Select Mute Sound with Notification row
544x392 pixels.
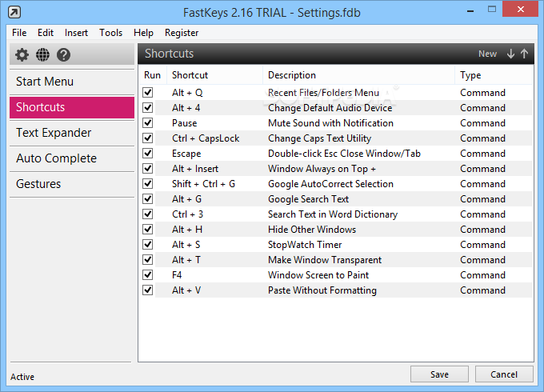(337, 123)
